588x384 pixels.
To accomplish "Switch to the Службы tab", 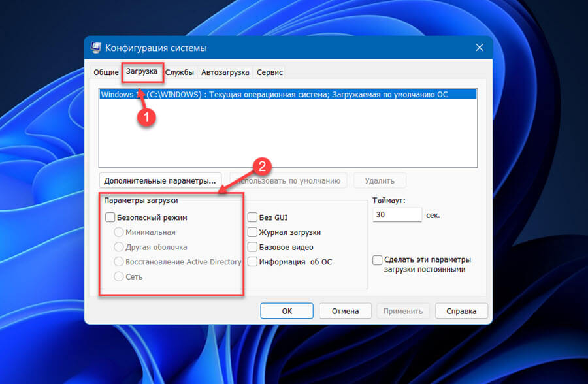I will click(179, 72).
